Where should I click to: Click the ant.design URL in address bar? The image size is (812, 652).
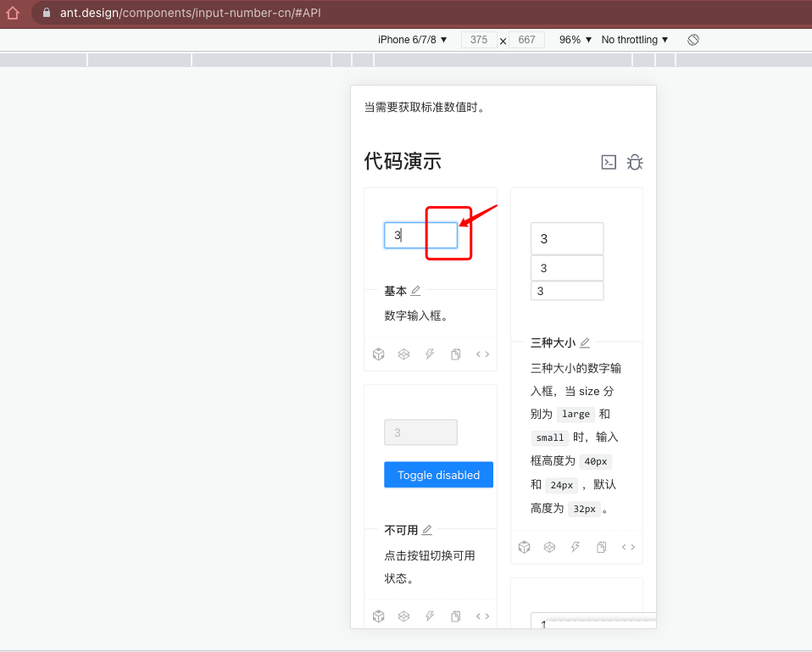coord(190,13)
